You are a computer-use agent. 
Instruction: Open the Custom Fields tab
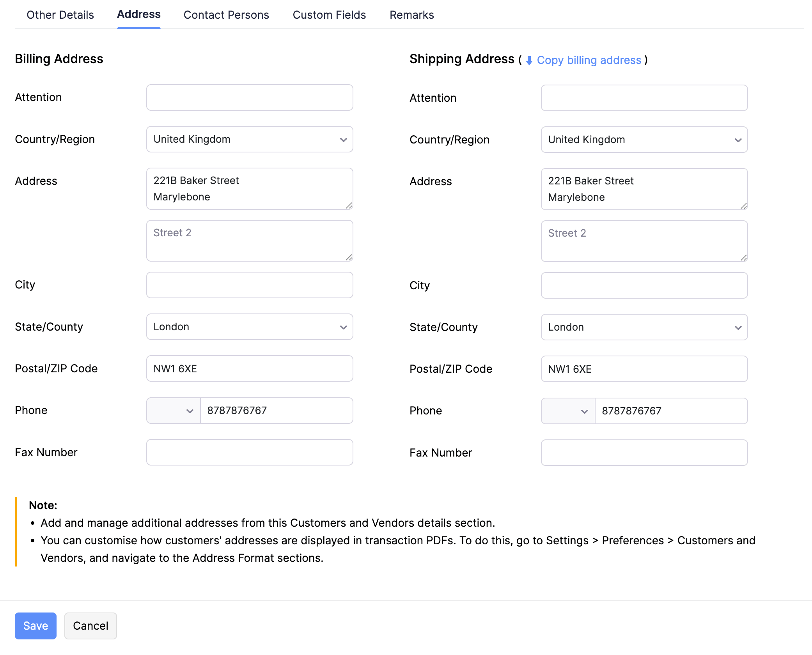[x=329, y=15]
